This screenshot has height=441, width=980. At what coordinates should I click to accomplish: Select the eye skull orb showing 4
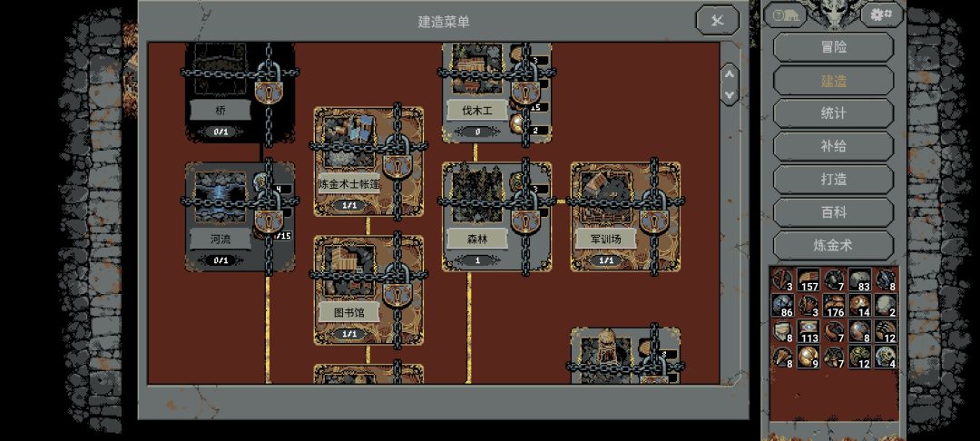click(886, 357)
